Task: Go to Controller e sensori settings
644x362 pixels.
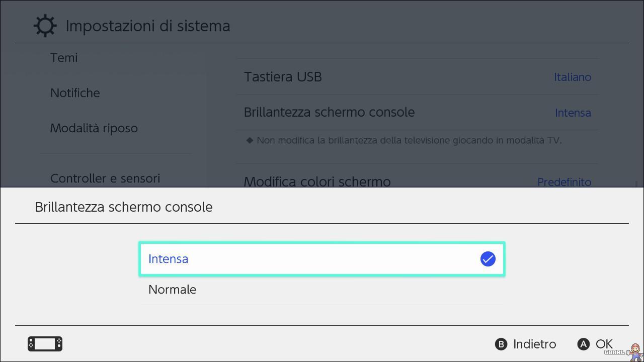Action: pyautogui.click(x=105, y=178)
